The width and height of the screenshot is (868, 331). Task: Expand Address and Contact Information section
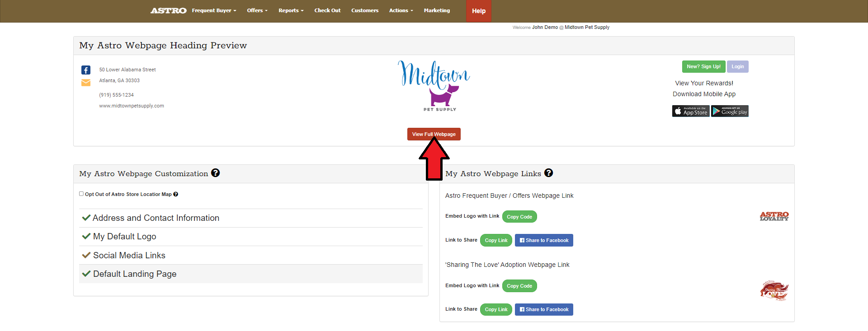[156, 218]
